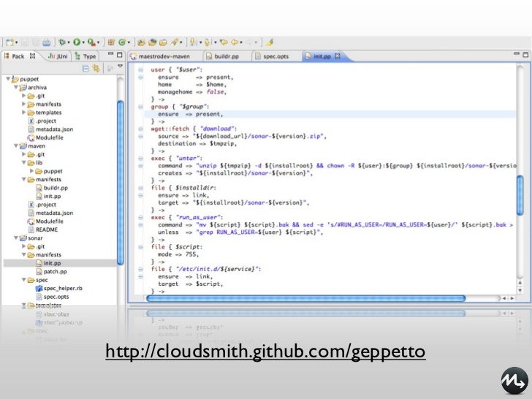The image size is (532, 399).
Task: Open the spec.opts editor tab
Action: coord(272,56)
